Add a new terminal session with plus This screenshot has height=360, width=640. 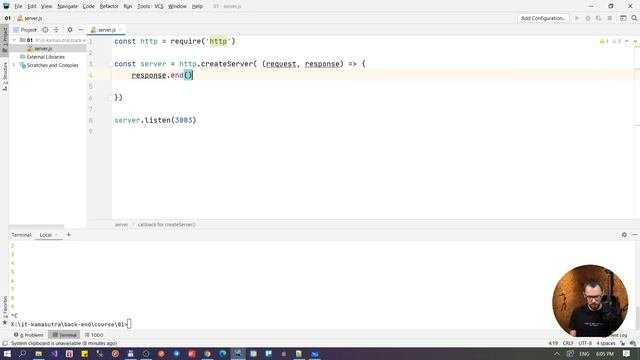[x=69, y=235]
